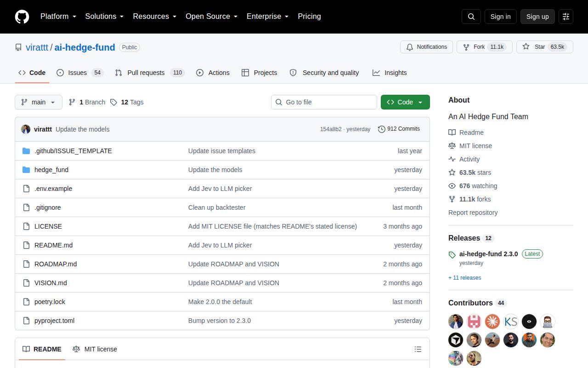Open the pyproject.toml file
The width and height of the screenshot is (588, 368).
coord(54,321)
